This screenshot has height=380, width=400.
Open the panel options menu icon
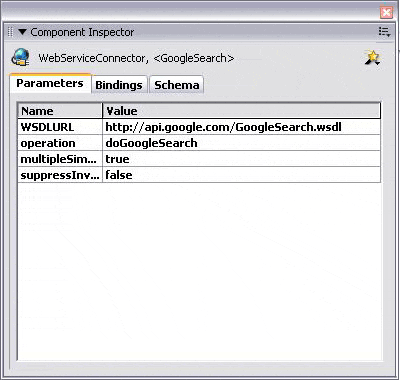tap(384, 32)
